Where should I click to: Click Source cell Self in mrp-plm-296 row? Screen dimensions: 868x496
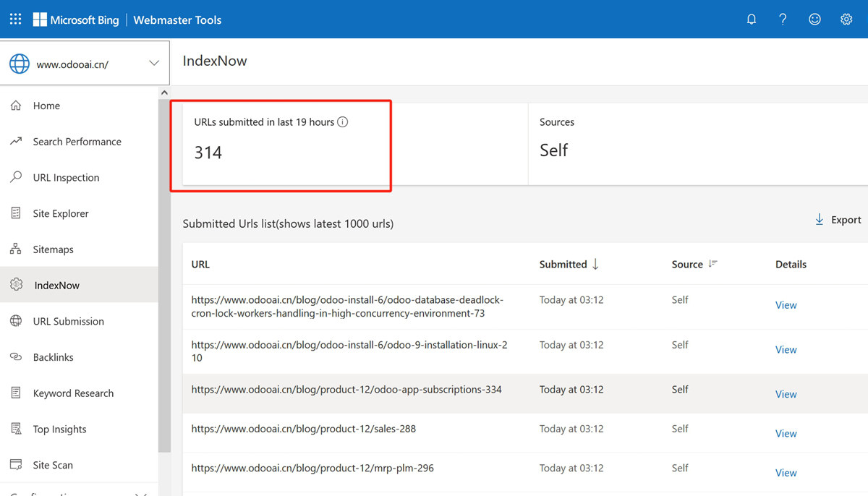point(680,468)
